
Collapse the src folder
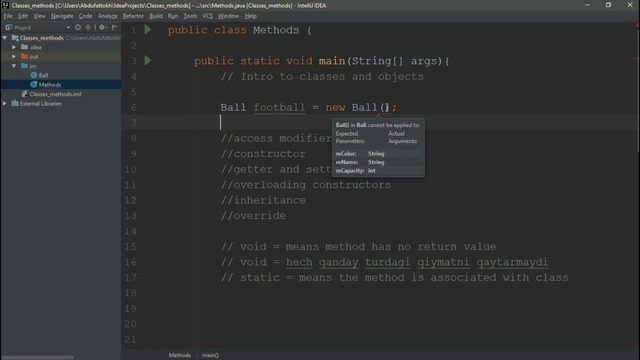[14, 66]
